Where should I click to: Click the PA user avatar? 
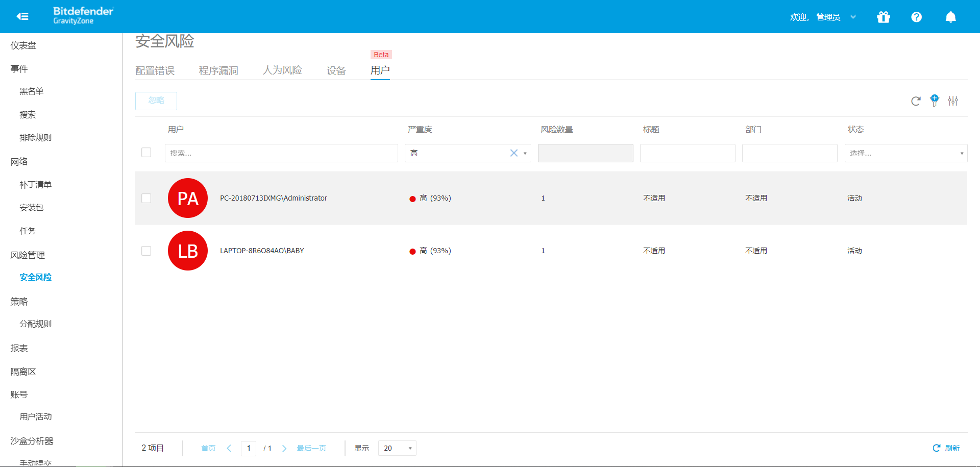point(188,198)
